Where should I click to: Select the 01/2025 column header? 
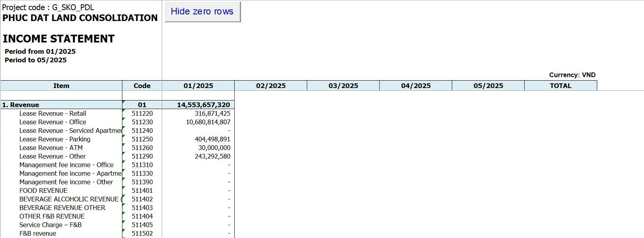click(198, 86)
